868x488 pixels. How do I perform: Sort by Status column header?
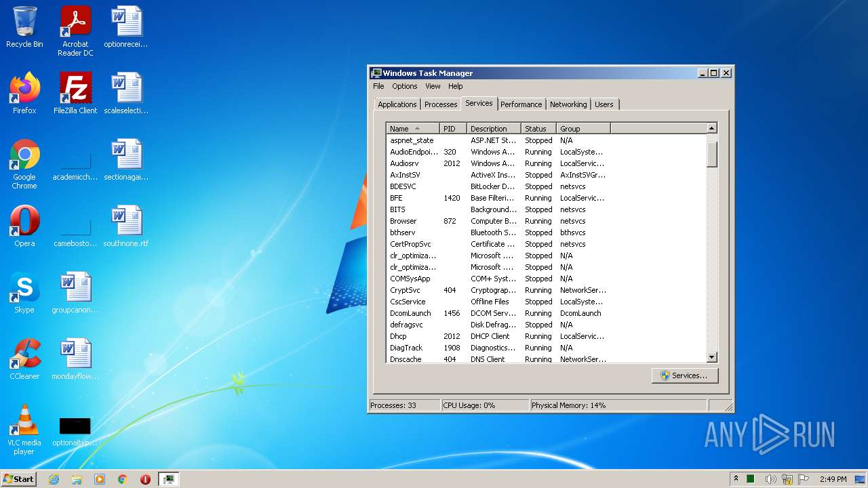point(538,129)
